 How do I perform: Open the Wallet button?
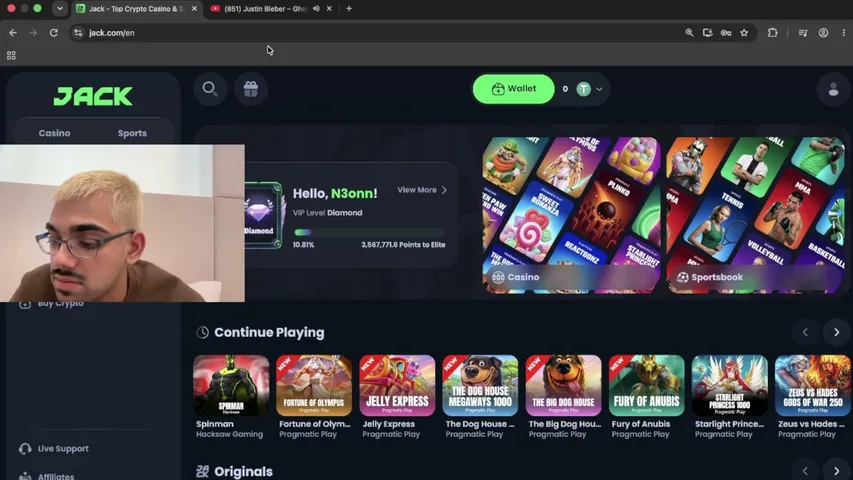click(514, 89)
